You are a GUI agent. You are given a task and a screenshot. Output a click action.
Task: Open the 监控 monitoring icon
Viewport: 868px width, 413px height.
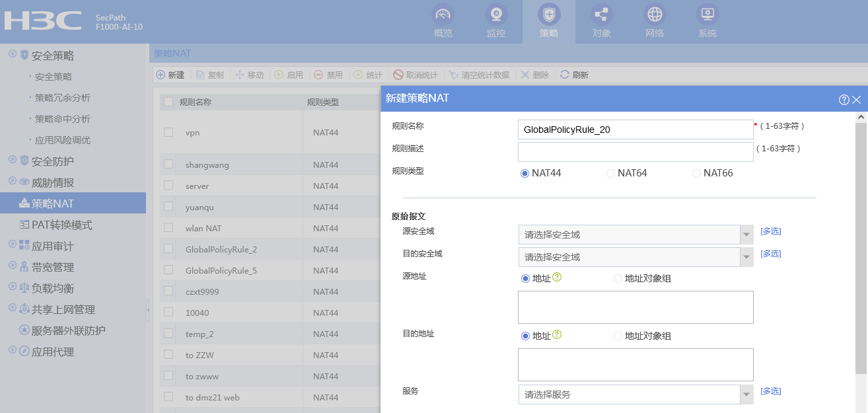click(495, 15)
